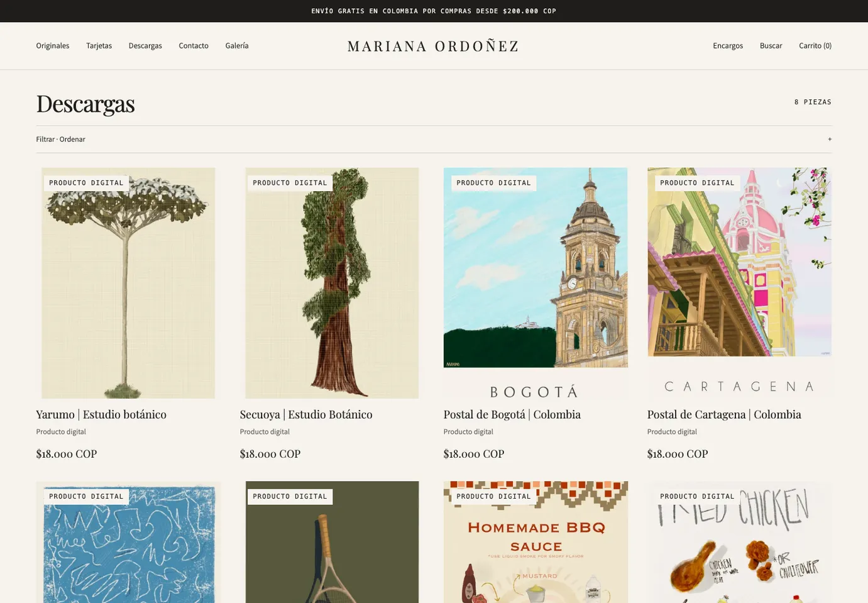Open the Bogotá postcard thumbnail
This screenshot has width=868, height=603.
click(536, 283)
